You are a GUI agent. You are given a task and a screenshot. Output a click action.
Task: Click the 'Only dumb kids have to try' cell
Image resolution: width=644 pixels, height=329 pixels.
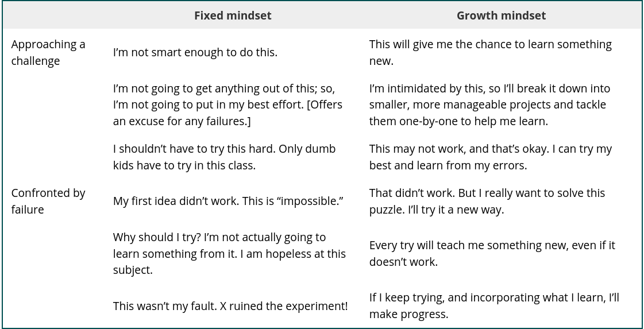[224, 157]
